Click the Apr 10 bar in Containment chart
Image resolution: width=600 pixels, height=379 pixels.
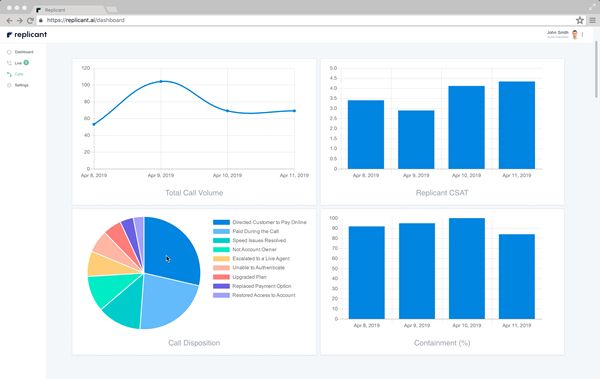(x=467, y=268)
